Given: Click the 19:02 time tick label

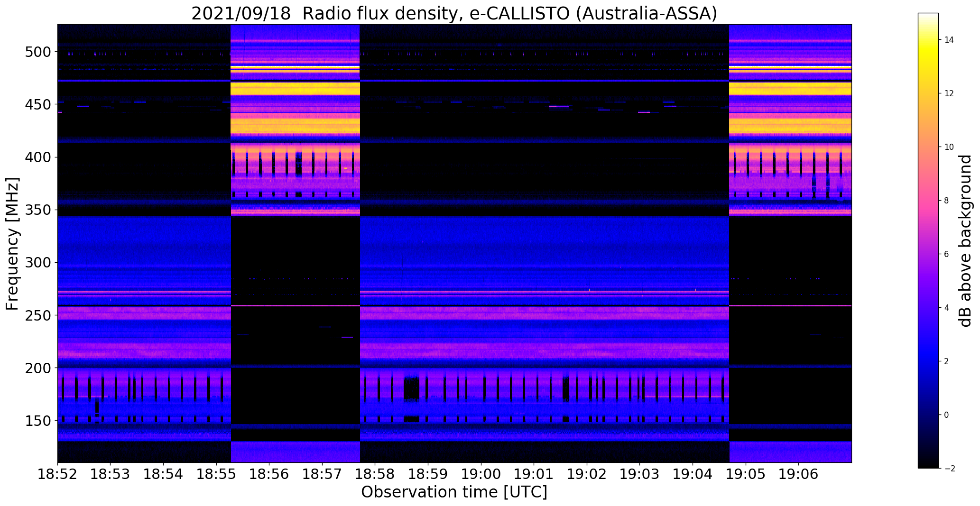Looking at the screenshot, I should 587,474.
